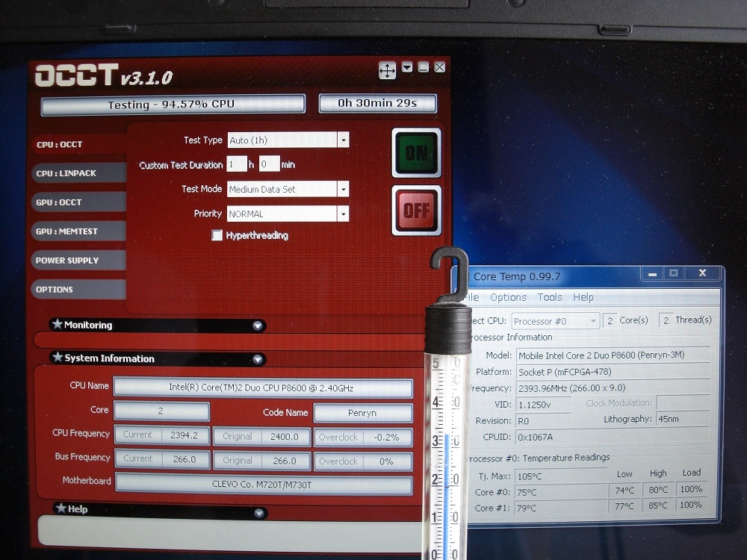Open the Priority dropdown showing NORMAL
The image size is (747, 560).
pyautogui.click(x=288, y=214)
